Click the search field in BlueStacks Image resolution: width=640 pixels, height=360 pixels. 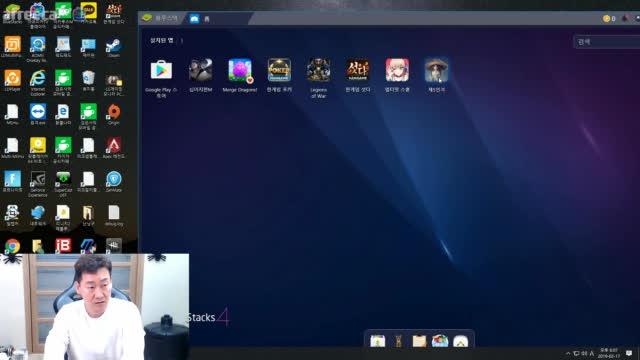pyautogui.click(x=607, y=42)
